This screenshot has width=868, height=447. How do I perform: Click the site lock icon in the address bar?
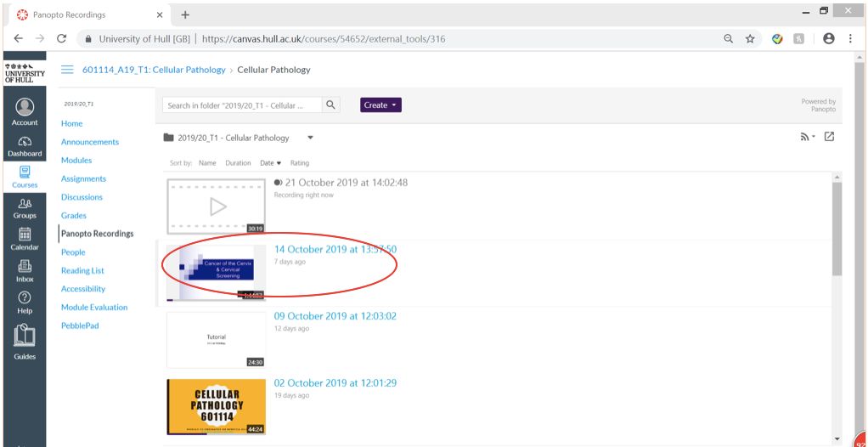(87, 39)
